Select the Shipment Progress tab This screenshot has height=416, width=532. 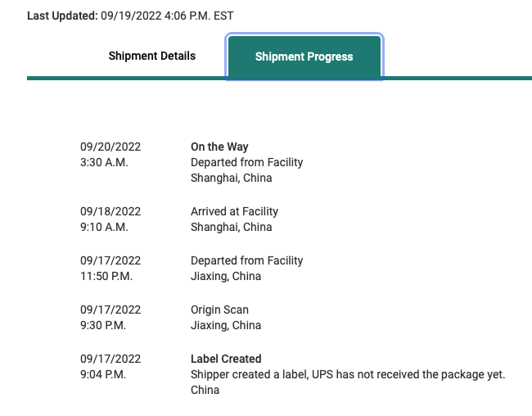[304, 57]
